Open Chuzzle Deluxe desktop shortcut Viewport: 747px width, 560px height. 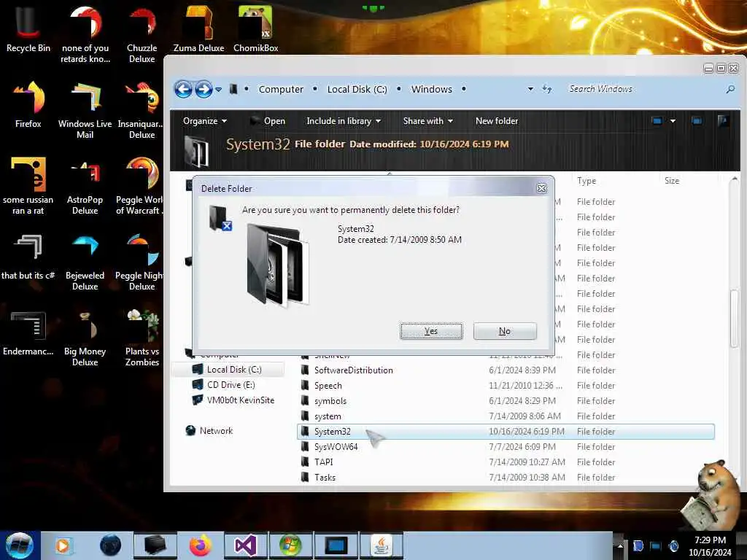point(142,35)
